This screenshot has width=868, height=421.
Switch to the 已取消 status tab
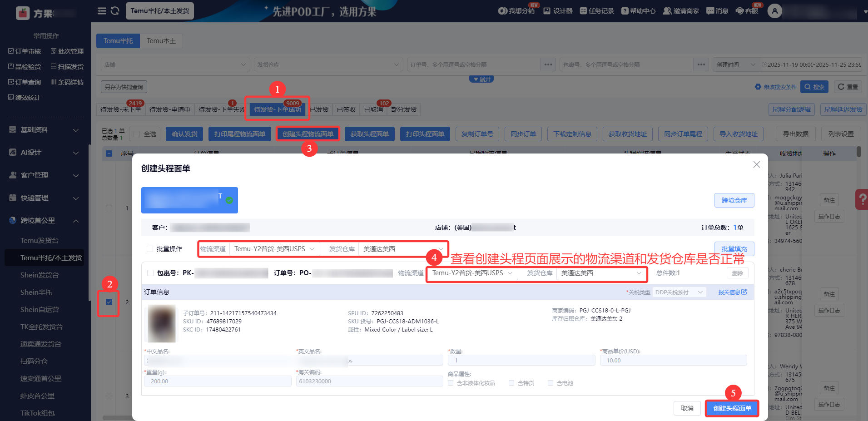(x=373, y=109)
